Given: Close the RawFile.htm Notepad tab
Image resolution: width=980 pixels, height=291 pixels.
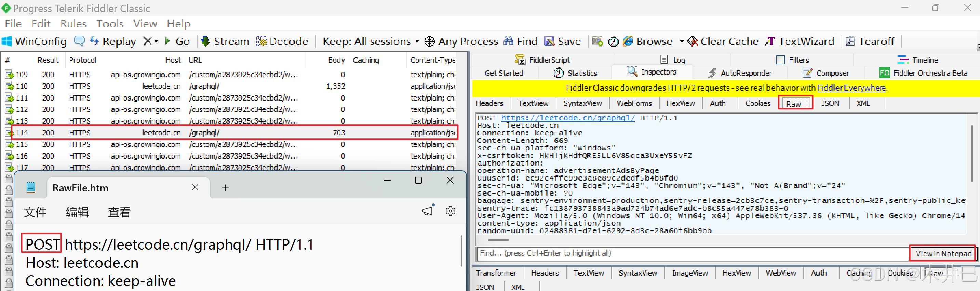Looking at the screenshot, I should click(x=195, y=187).
